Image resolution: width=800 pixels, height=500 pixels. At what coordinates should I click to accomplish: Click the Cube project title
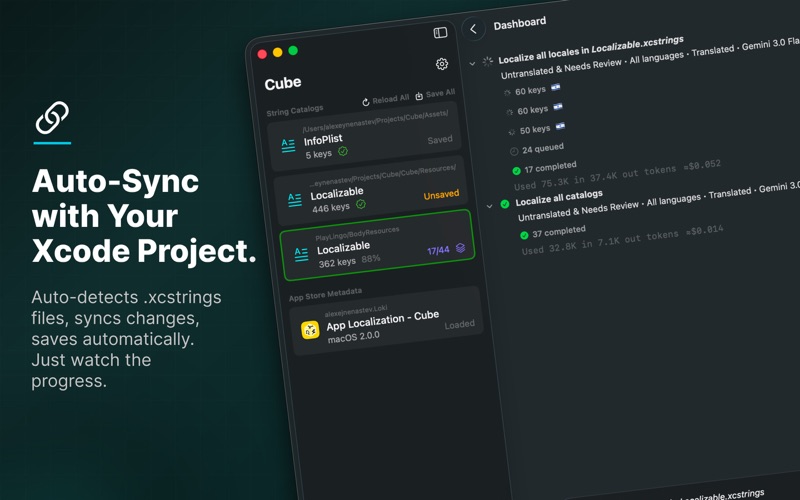[283, 83]
